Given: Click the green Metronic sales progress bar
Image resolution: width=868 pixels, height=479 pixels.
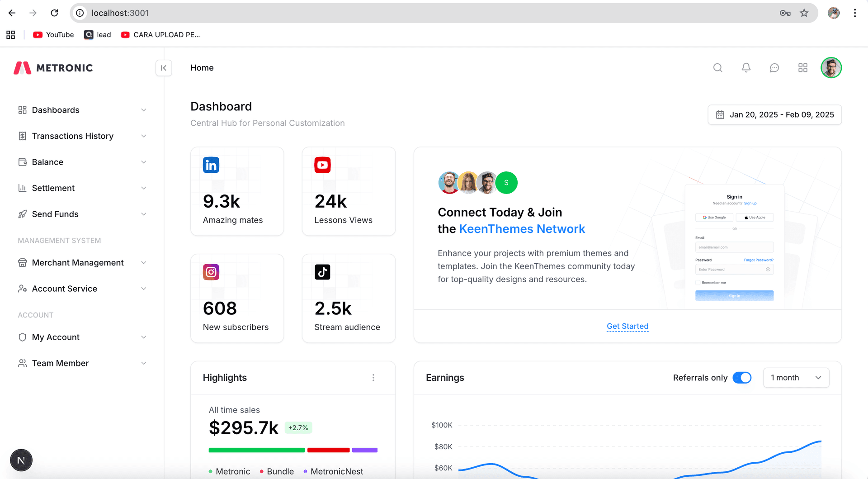Looking at the screenshot, I should tap(256, 450).
